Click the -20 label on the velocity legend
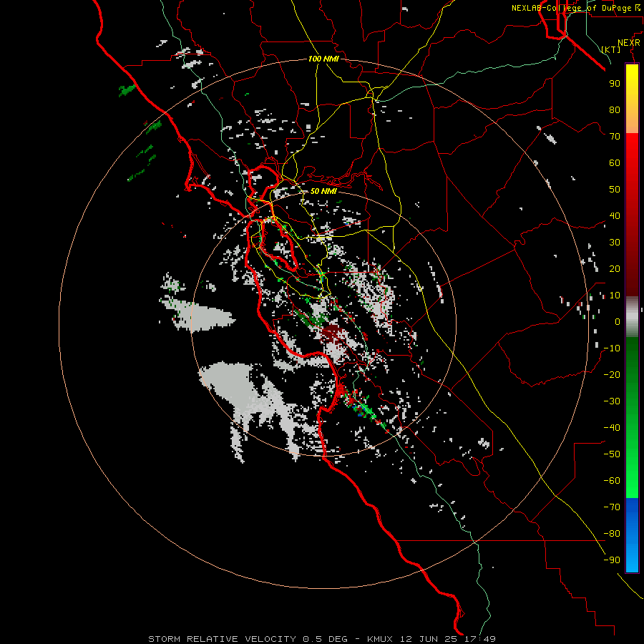Image resolution: width=644 pixels, height=644 pixels. coord(612,374)
